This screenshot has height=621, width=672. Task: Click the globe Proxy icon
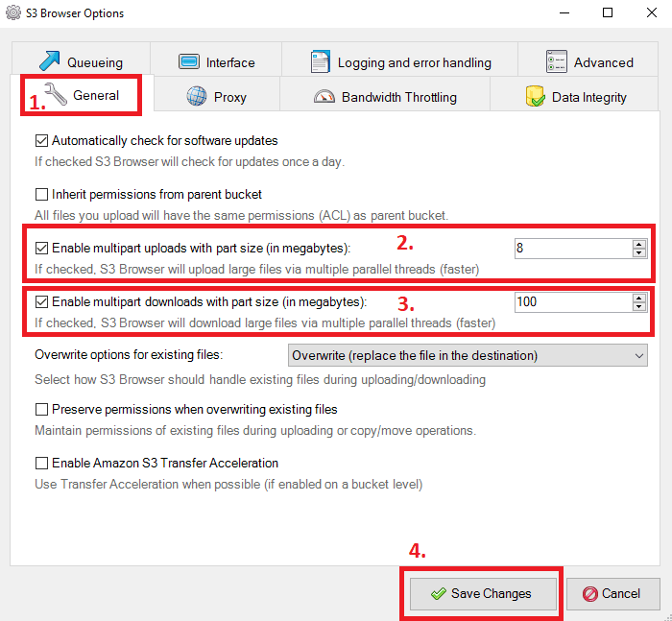[x=196, y=96]
